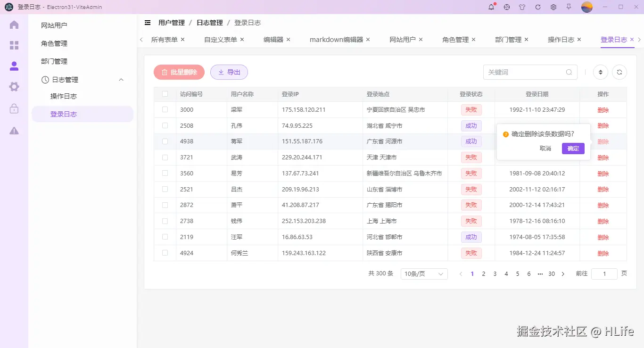Check the row for 易芳
The width and height of the screenshot is (644, 348).
coord(165,173)
